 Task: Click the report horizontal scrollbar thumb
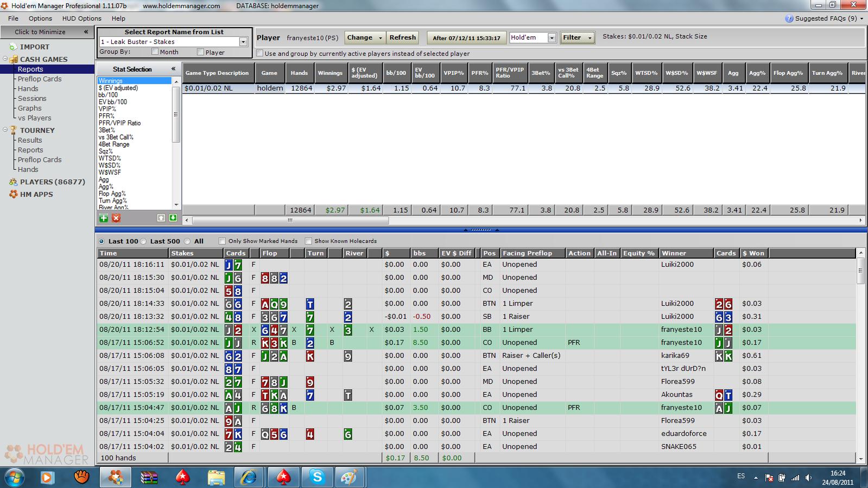290,220
